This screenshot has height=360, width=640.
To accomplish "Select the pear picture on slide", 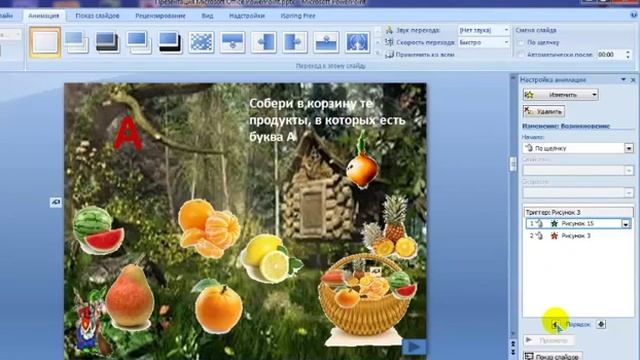I will (x=130, y=297).
